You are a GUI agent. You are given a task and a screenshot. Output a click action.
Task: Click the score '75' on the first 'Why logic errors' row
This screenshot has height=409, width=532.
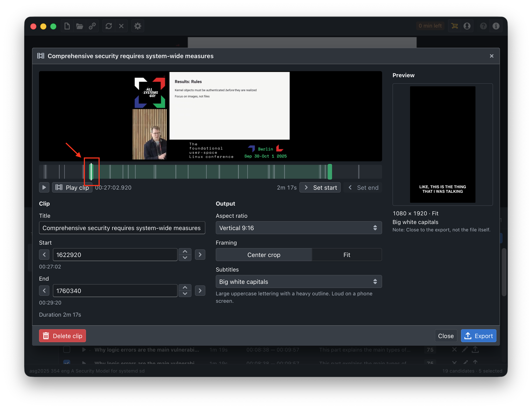coord(430,350)
